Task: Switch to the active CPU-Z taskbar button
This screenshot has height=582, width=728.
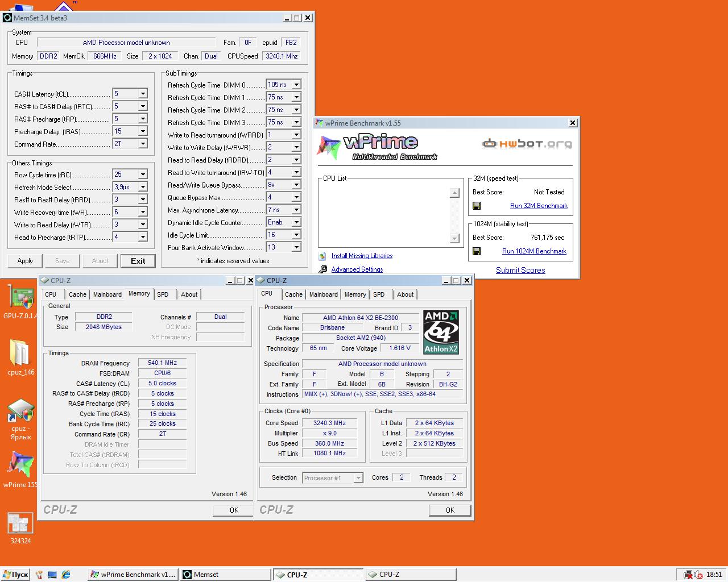Action: click(318, 575)
